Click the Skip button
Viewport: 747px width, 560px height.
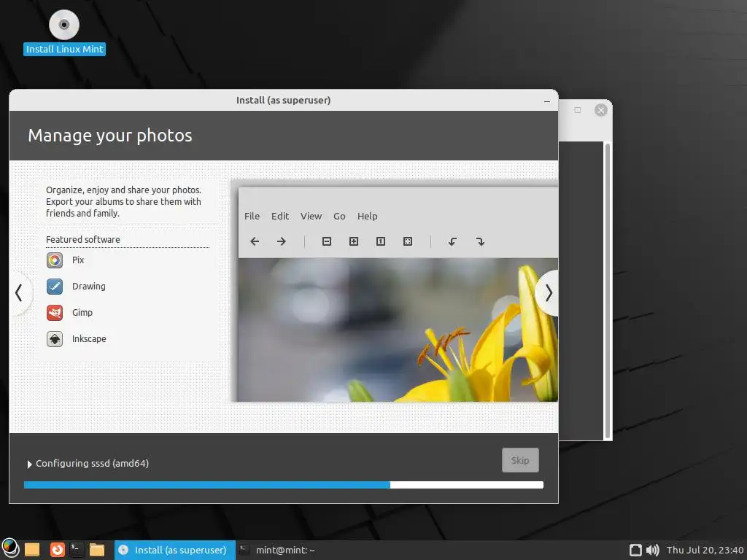pos(520,461)
